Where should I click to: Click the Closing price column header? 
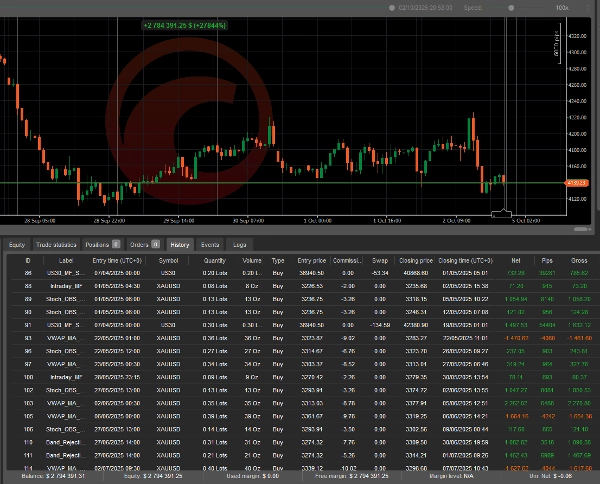coord(416,261)
